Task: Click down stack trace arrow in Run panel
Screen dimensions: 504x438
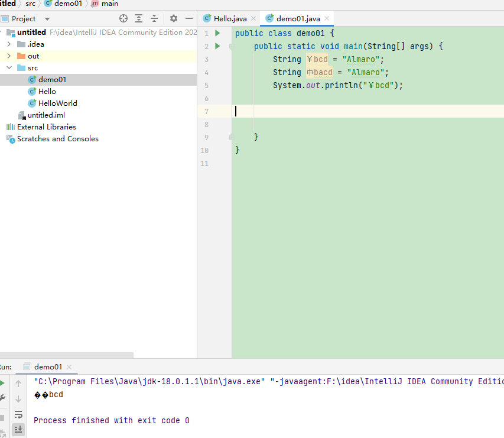Action: (18, 399)
